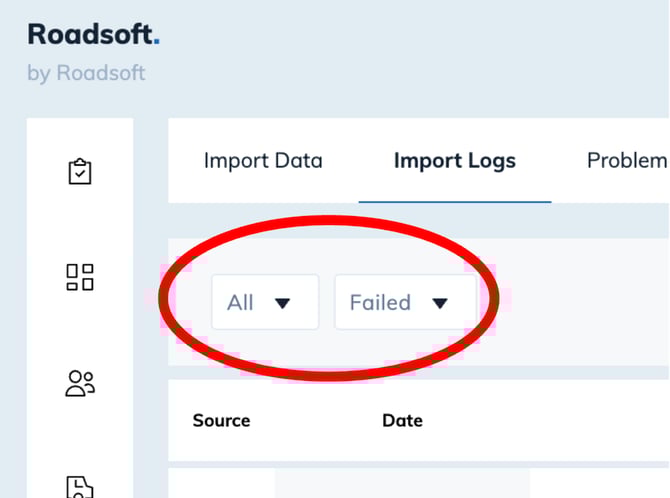Expand the Failed status dropdown
Image resolution: width=670 pixels, height=498 pixels.
(x=406, y=302)
